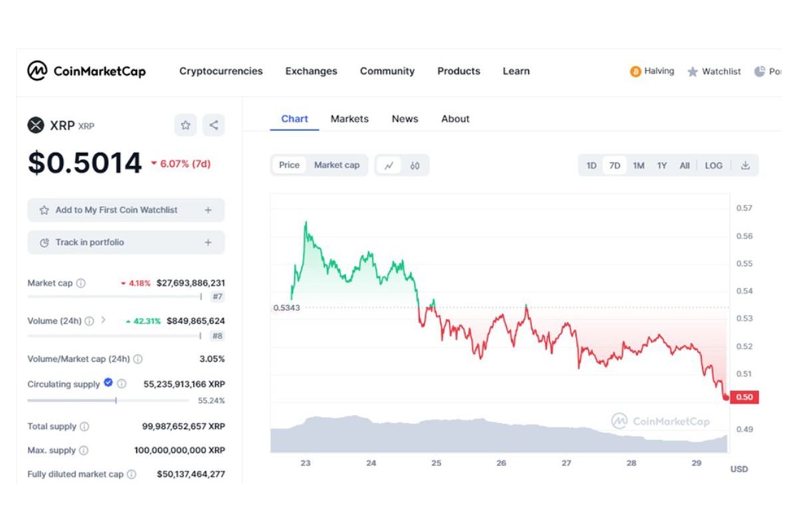Screen dimensions: 798x532
Task: Switch to line chart view icon
Action: point(389,166)
